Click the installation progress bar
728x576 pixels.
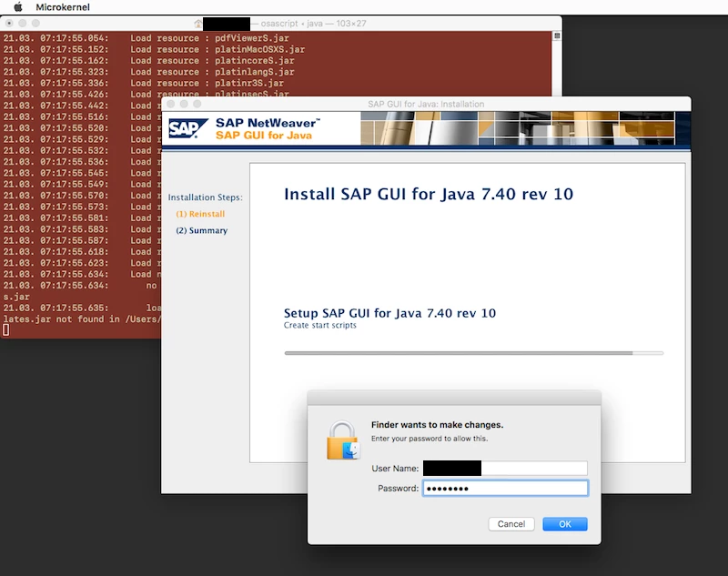coord(474,353)
